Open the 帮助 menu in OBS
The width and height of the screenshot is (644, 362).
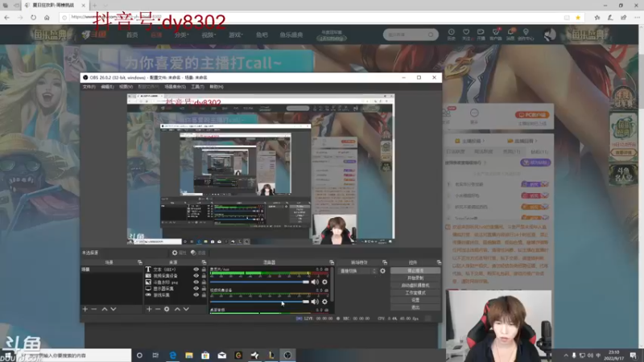217,87
